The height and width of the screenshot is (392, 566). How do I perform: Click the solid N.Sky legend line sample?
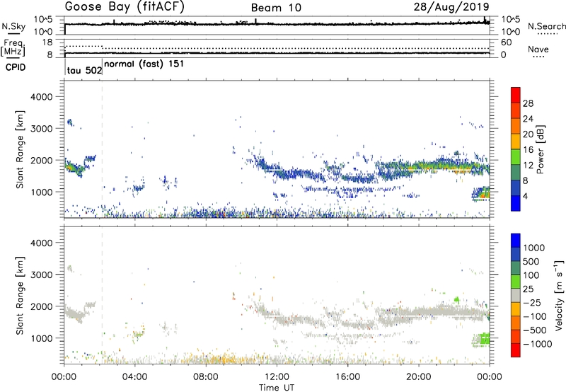coord(13,33)
